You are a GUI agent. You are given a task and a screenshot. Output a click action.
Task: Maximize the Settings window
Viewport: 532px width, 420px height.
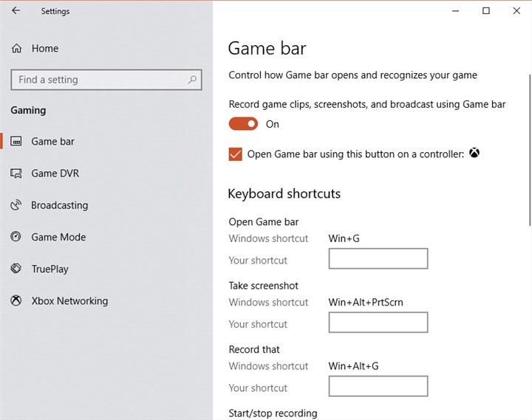(x=486, y=11)
